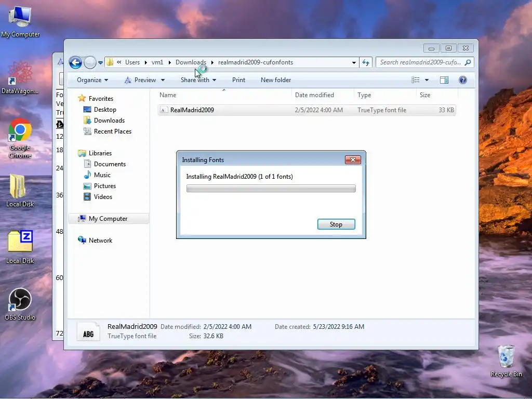532x399 pixels.
Task: Sort by Date modified column
Action: pos(322,95)
